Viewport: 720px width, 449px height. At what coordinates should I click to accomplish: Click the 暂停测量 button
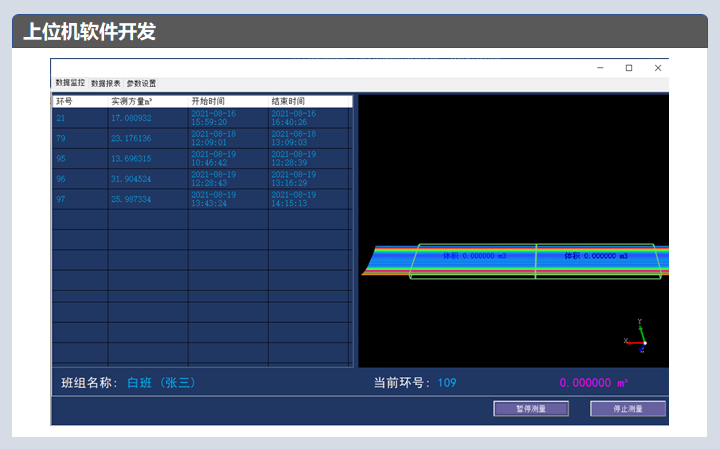pos(531,409)
